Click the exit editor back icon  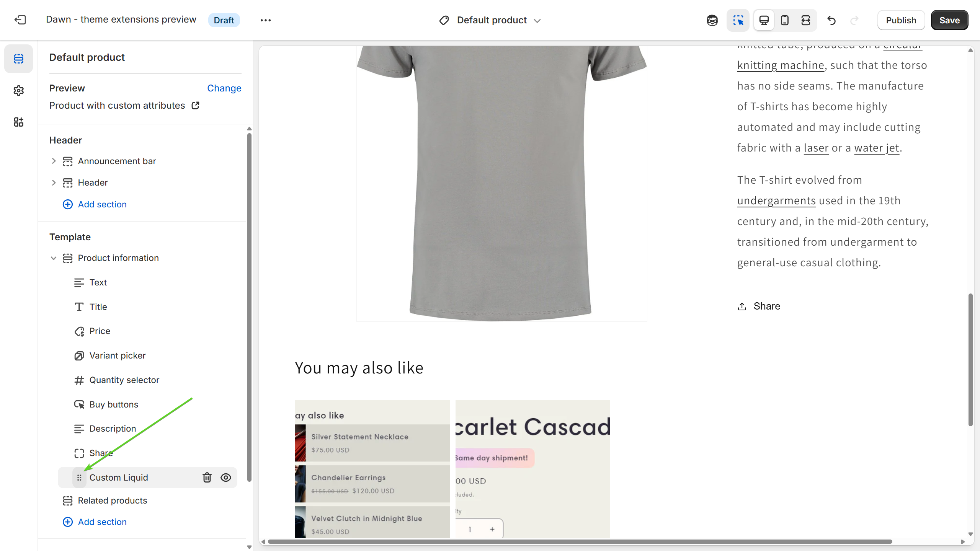point(20,20)
